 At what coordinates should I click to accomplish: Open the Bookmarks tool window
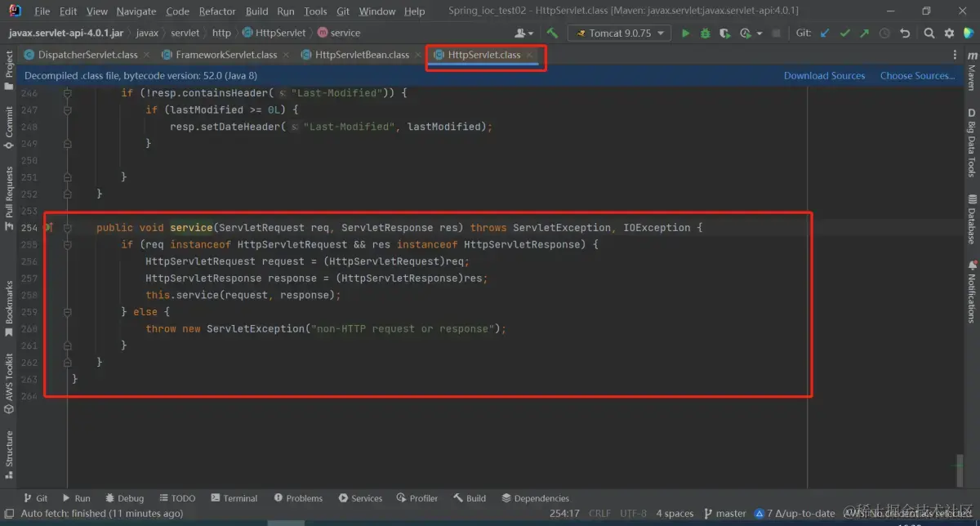tap(9, 309)
